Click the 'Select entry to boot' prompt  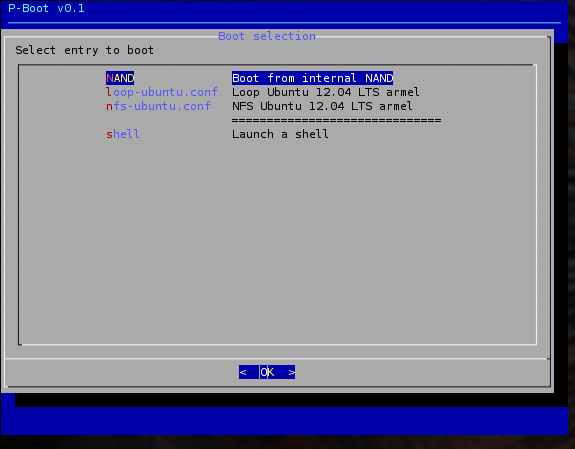[85, 50]
